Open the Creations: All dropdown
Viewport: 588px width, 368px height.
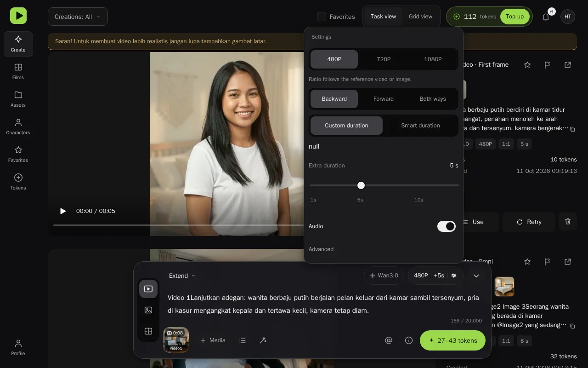click(78, 17)
